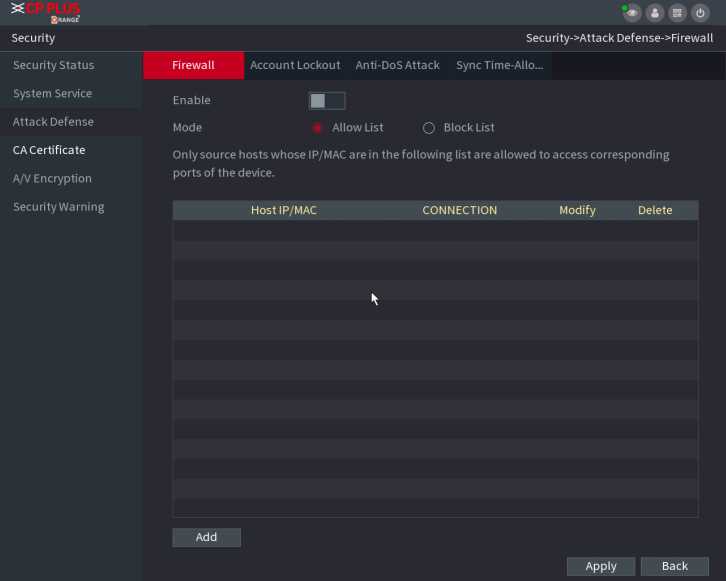Click the power shutdown icon
Image resolution: width=726 pixels, height=581 pixels.
pyautogui.click(x=700, y=13)
